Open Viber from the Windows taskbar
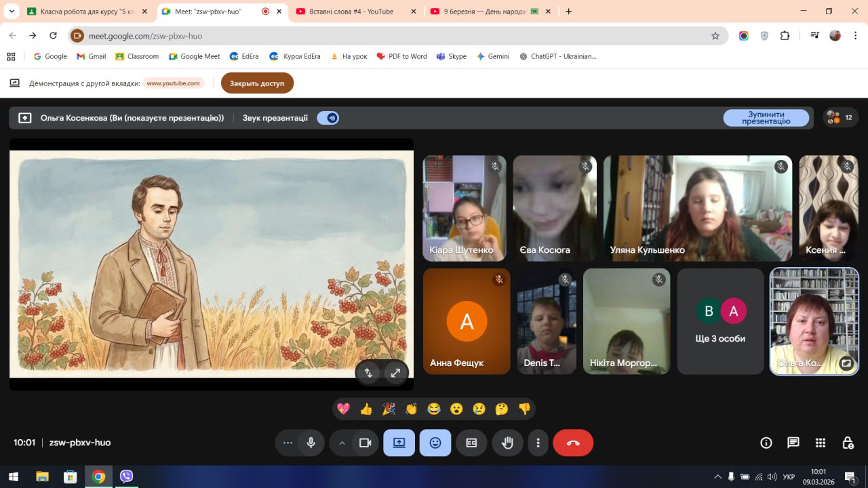 (126, 476)
